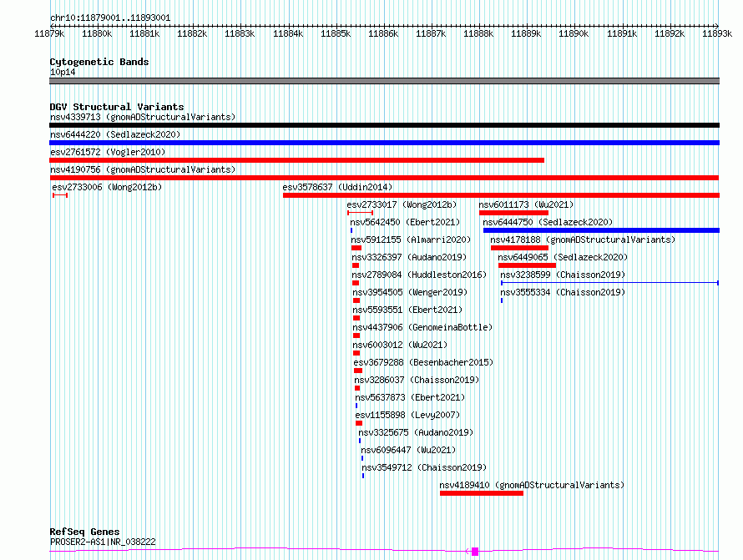
Task: Click nsv6449065 Sedlazeck2020 label
Action: pos(563,257)
